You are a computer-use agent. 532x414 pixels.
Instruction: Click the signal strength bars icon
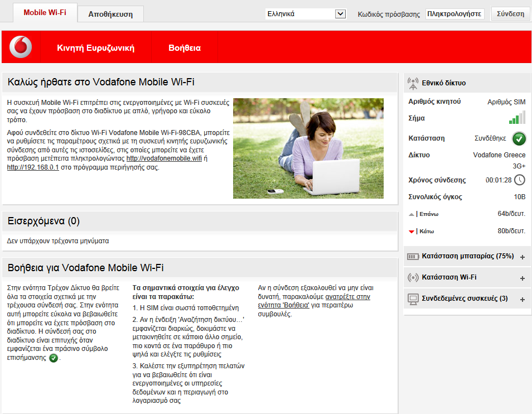coord(517,117)
